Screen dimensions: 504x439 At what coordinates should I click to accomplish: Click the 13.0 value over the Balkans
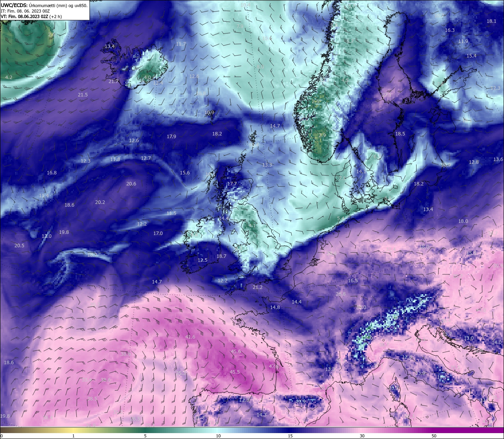click(x=469, y=338)
